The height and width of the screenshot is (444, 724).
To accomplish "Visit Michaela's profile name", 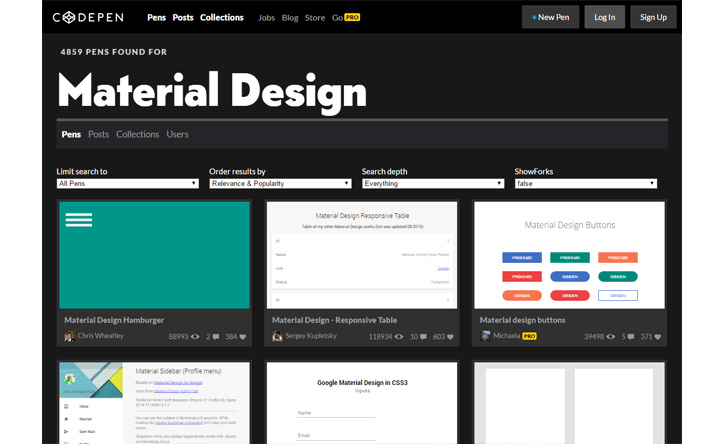I will [x=507, y=336].
